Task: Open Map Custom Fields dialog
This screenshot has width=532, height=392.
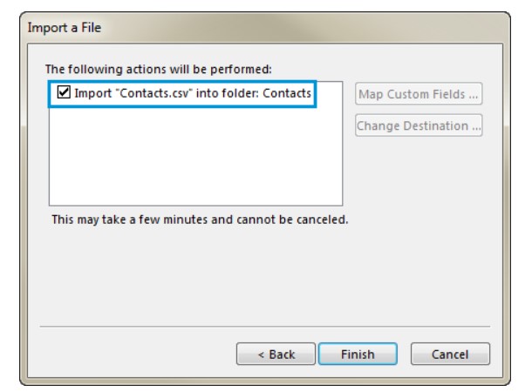Action: [x=419, y=94]
